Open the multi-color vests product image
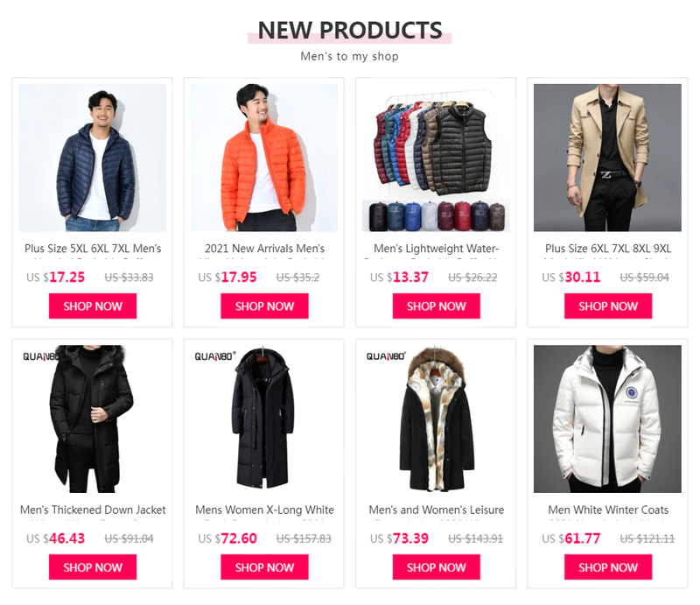The image size is (700, 605). (436, 158)
